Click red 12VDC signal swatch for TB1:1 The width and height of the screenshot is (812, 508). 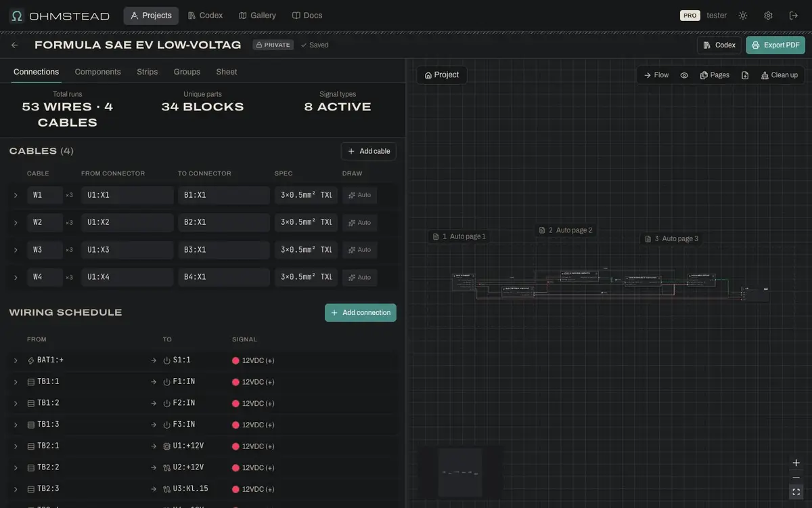[235, 382]
